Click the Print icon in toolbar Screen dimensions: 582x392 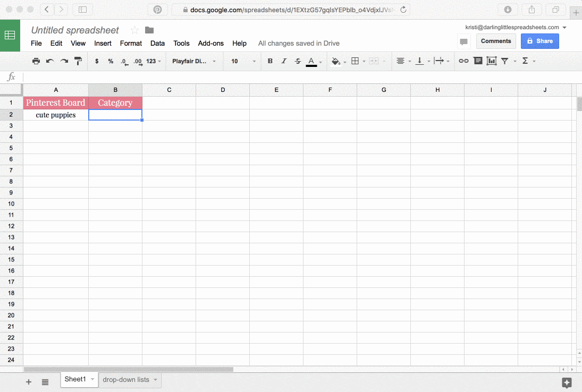coord(36,61)
